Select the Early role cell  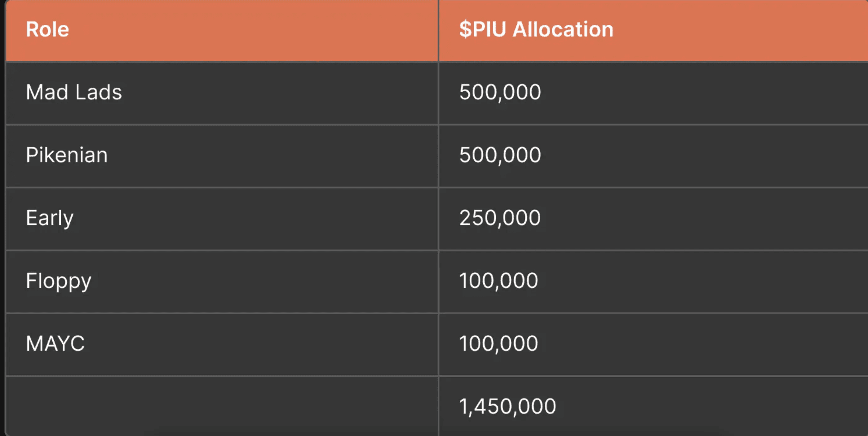click(222, 219)
